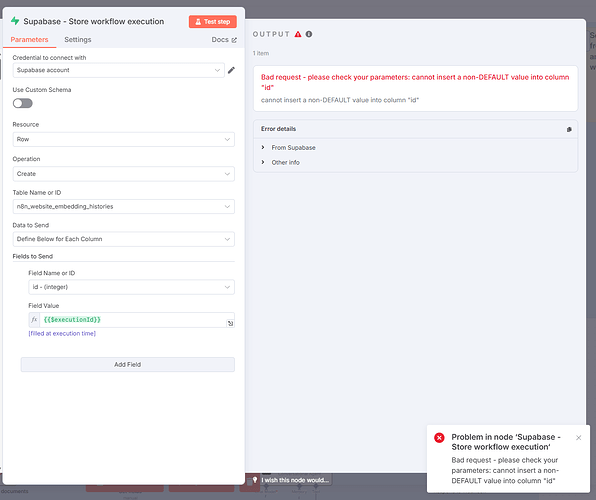Copy error details with the copy icon
596x500 pixels.
[569, 129]
